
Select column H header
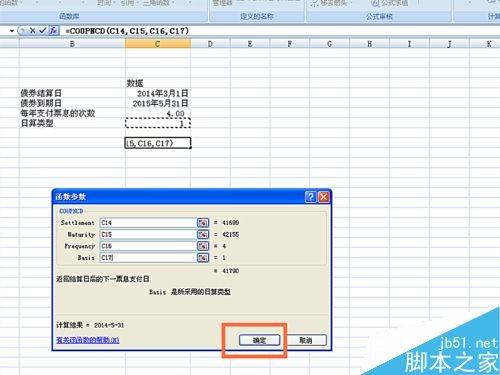pos(369,44)
